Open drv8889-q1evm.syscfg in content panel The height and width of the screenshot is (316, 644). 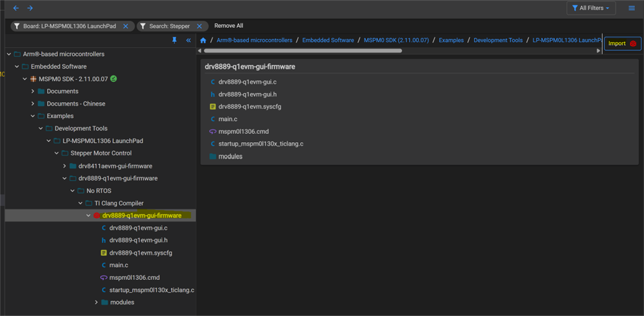point(250,107)
